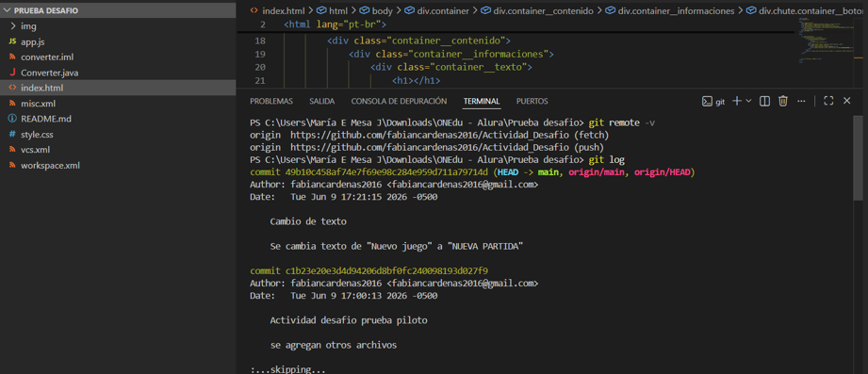Screen dimensions: 868x374
Task: Click commit hash 49b10c458af74e7f
Action: click(x=387, y=172)
